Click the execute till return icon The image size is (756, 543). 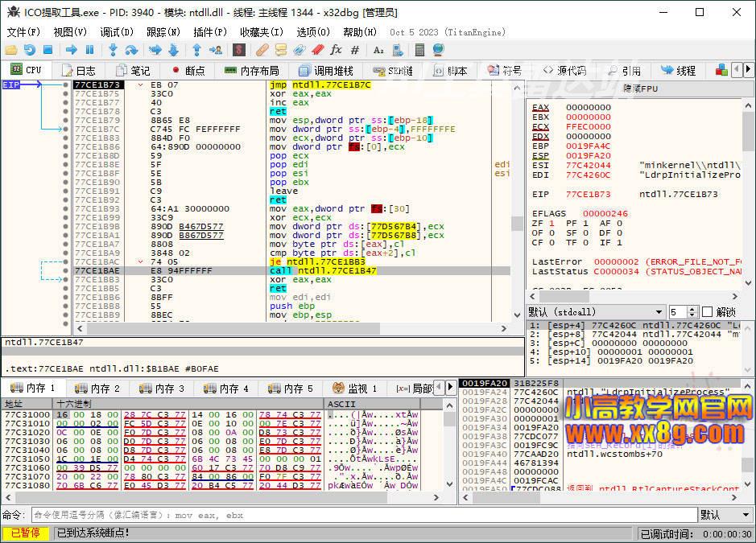pos(196,50)
